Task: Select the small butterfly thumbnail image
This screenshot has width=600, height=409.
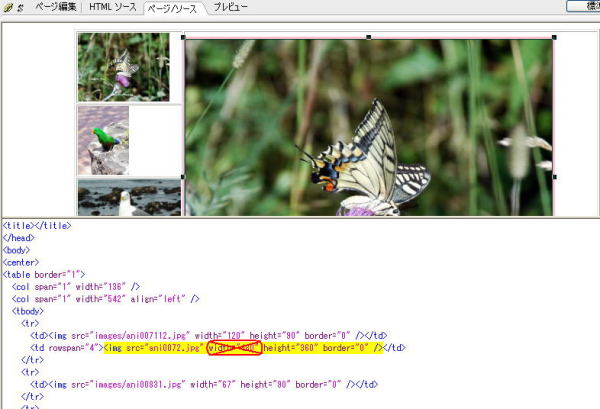Action: [x=124, y=67]
